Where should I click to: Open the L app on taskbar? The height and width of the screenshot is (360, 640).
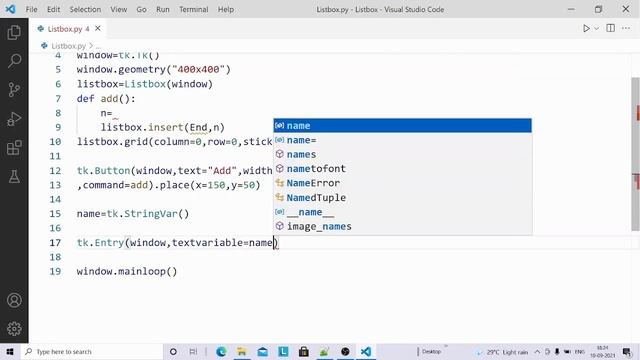coord(283,351)
